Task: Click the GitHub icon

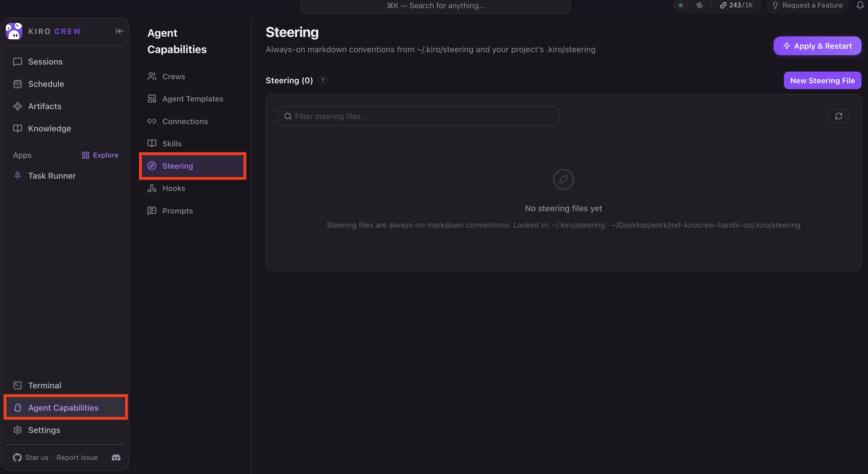Action: pyautogui.click(x=17, y=458)
